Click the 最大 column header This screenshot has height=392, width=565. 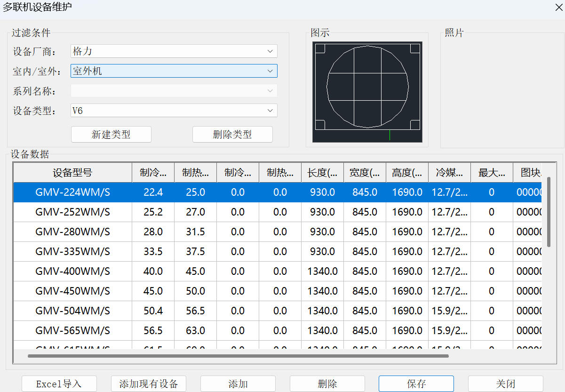click(492, 173)
